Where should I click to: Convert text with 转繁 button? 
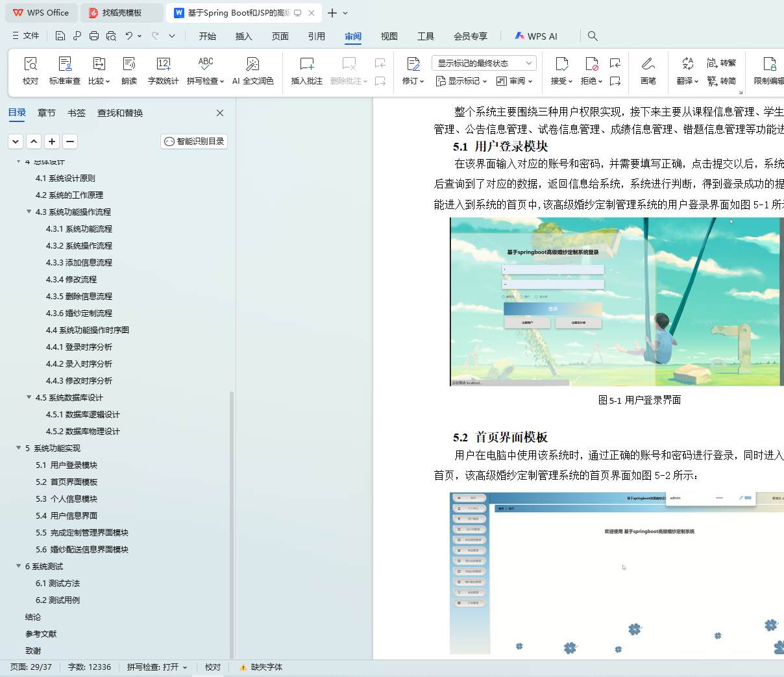click(x=722, y=63)
